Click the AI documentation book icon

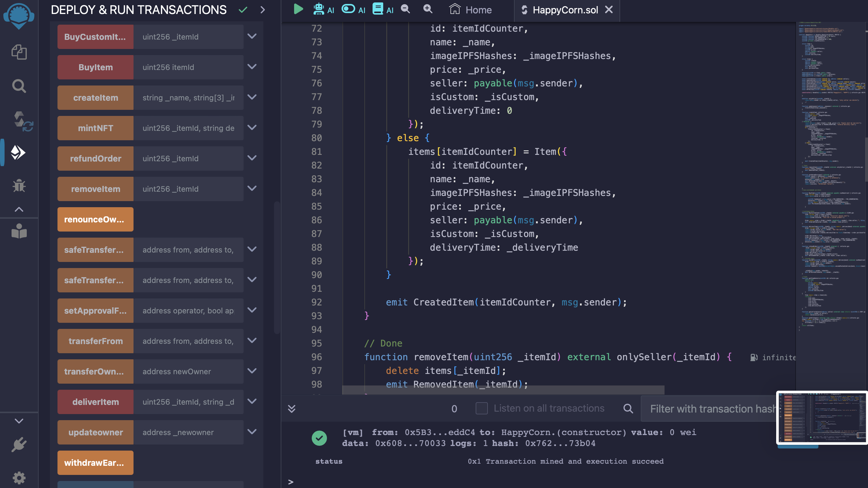[x=383, y=9]
